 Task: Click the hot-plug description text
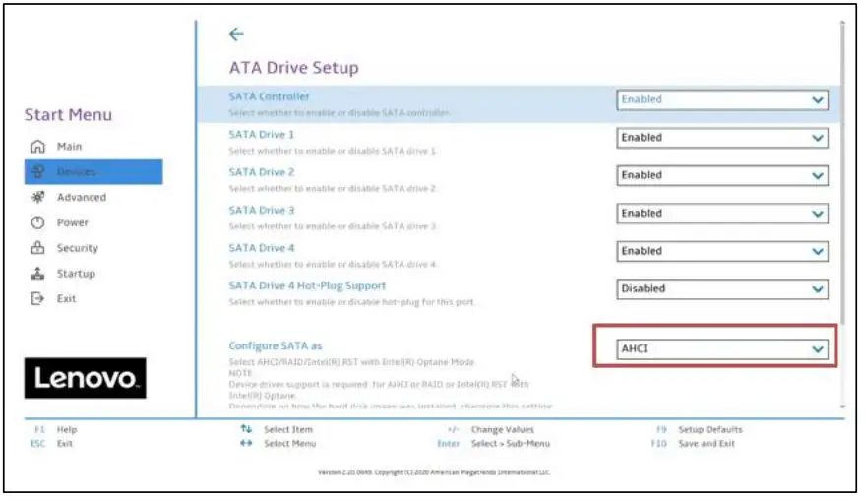pos(352,302)
